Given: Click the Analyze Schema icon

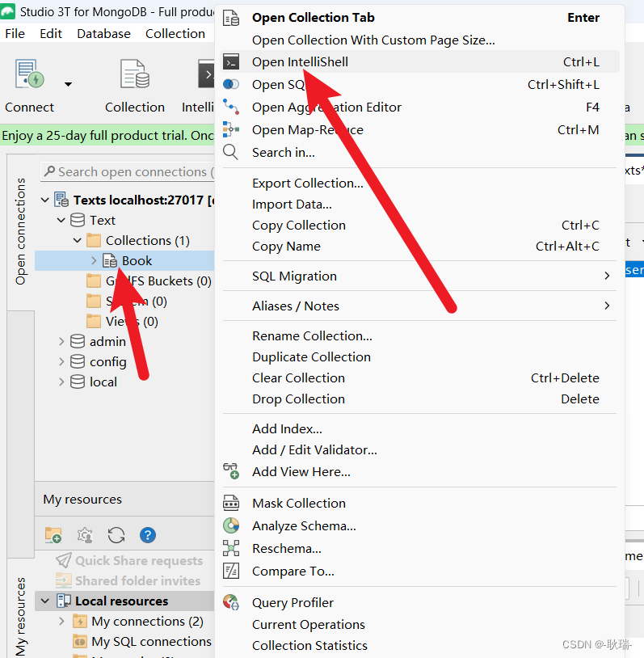Looking at the screenshot, I should click(231, 525).
